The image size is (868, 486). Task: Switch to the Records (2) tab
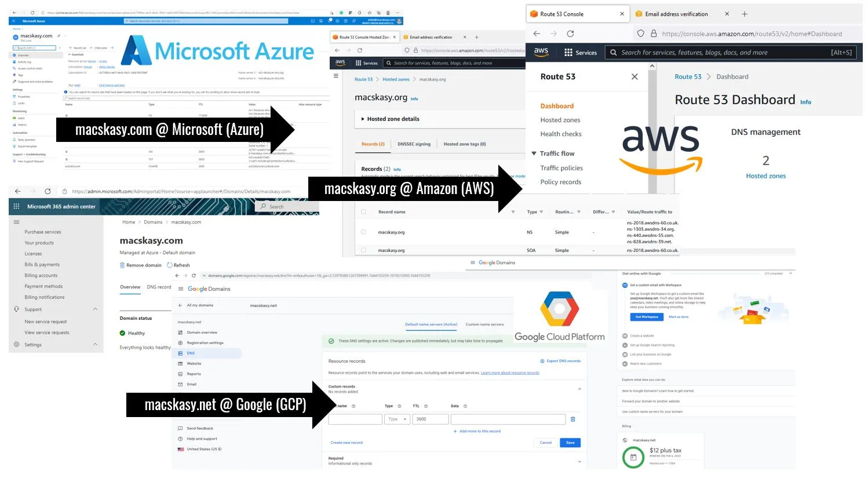coord(373,144)
